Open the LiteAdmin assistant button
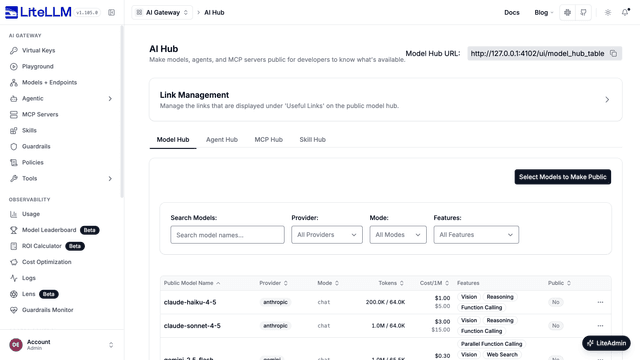 tap(606, 343)
